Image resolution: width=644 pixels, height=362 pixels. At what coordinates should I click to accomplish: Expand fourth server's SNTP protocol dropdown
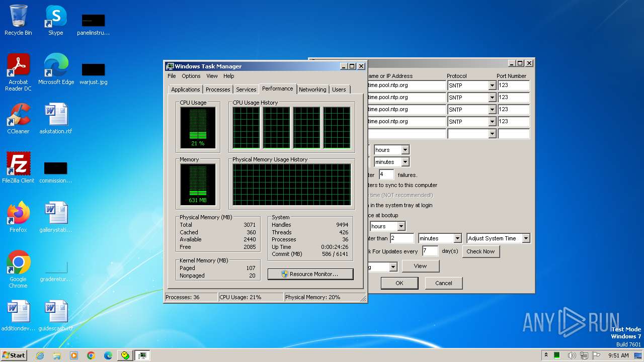pyautogui.click(x=492, y=122)
